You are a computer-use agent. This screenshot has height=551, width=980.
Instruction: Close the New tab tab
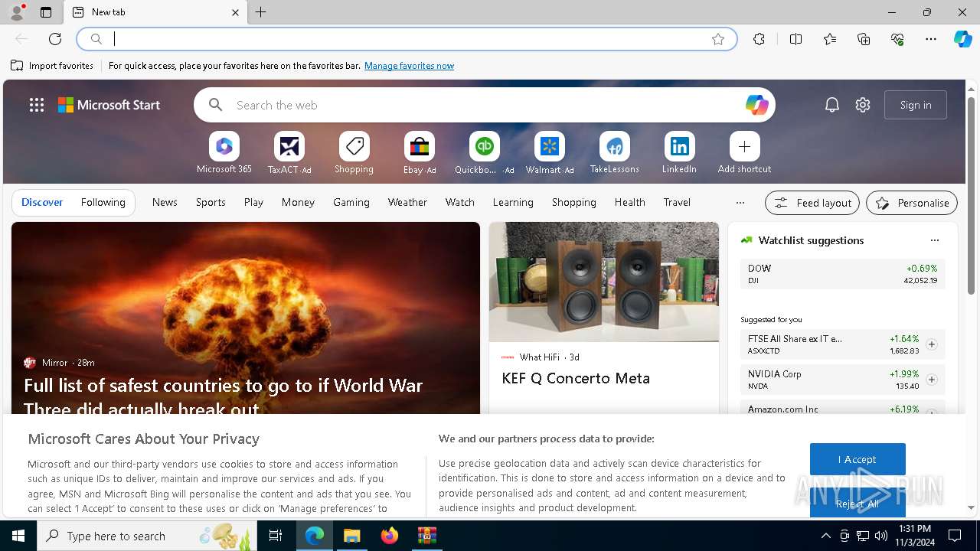click(235, 12)
